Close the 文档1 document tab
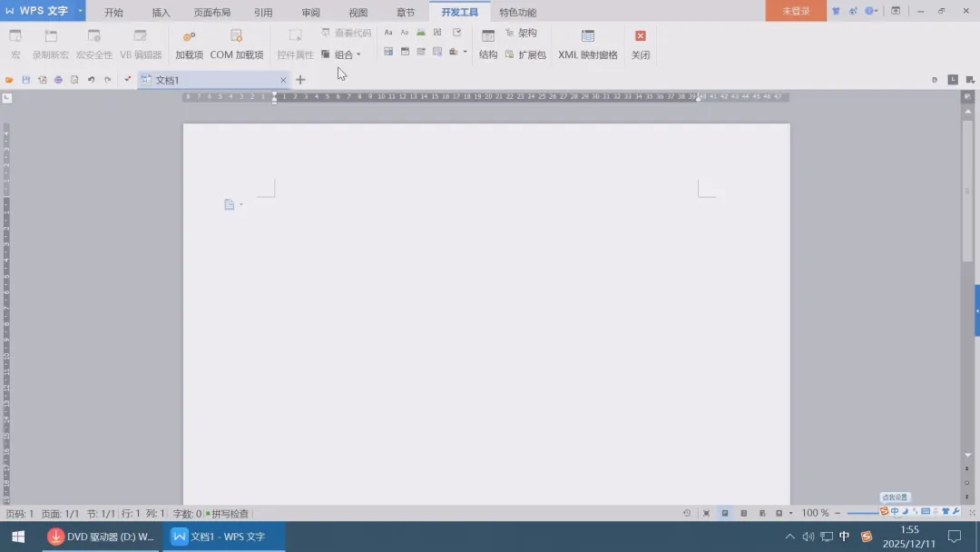 click(x=283, y=80)
